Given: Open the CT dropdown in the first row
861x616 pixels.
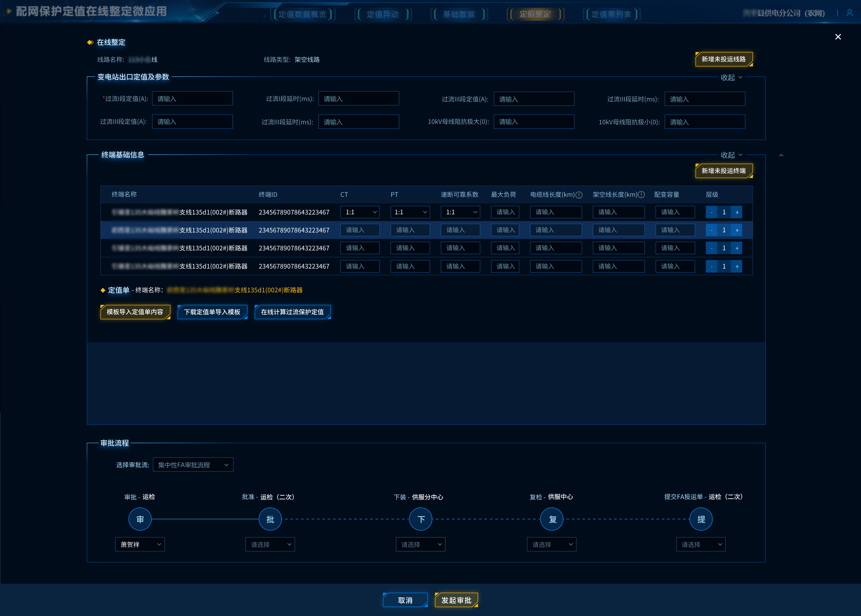Looking at the screenshot, I should point(360,212).
